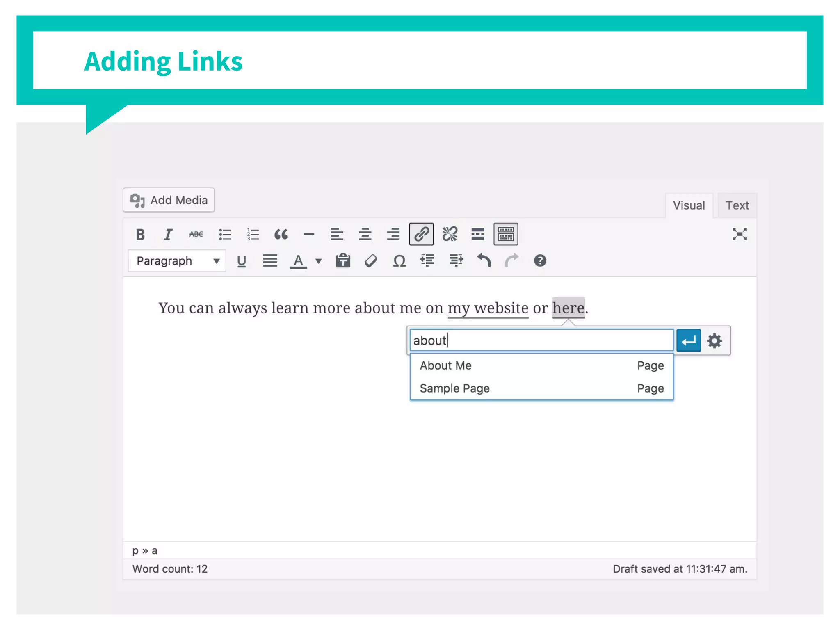Clear formatting with the eraser icon
The width and height of the screenshot is (840, 630).
tap(371, 261)
